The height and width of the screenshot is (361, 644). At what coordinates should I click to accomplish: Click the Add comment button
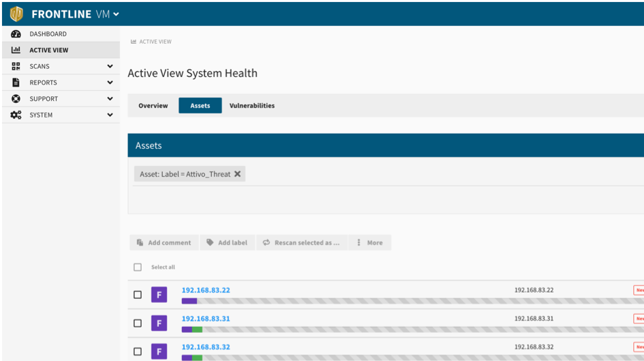tap(164, 242)
